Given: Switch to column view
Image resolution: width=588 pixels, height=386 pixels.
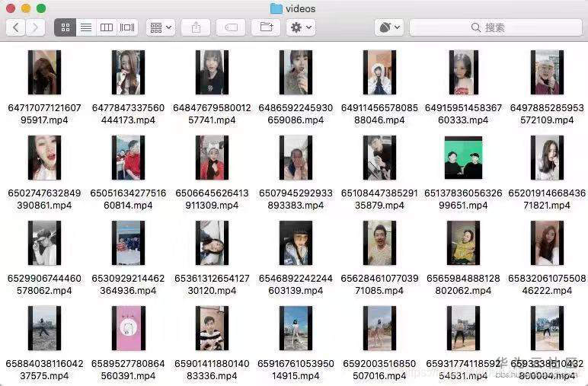Looking at the screenshot, I should [107, 27].
